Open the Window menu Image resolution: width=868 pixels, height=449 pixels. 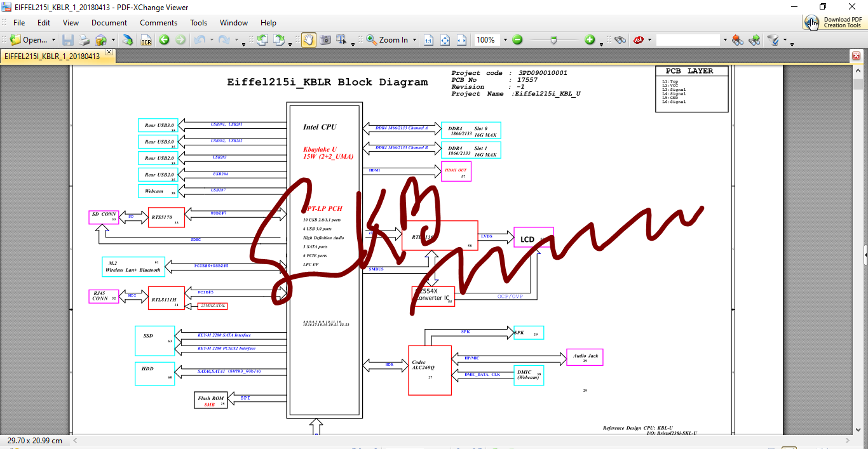[x=234, y=22]
